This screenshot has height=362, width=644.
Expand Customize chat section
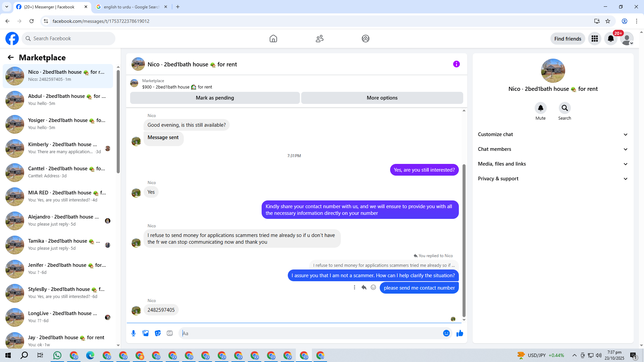tap(552, 134)
